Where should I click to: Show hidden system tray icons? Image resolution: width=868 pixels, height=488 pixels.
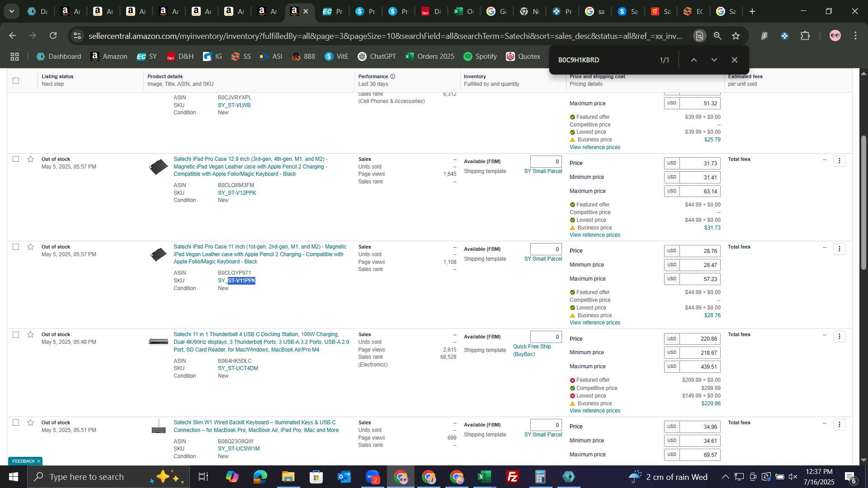(725, 477)
